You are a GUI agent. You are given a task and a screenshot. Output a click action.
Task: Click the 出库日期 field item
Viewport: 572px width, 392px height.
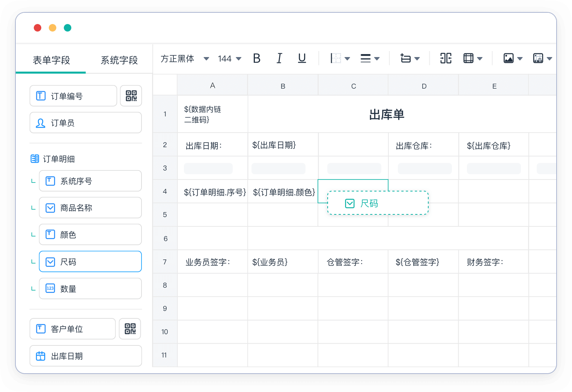(x=86, y=356)
